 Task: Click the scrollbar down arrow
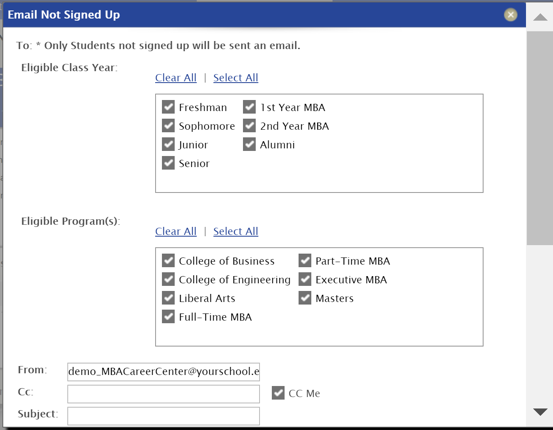click(540, 412)
